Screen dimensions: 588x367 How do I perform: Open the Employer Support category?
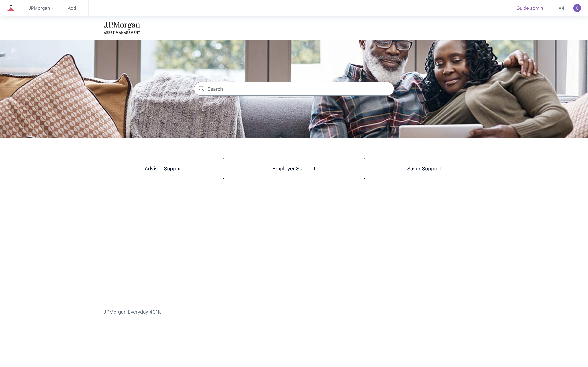(294, 168)
